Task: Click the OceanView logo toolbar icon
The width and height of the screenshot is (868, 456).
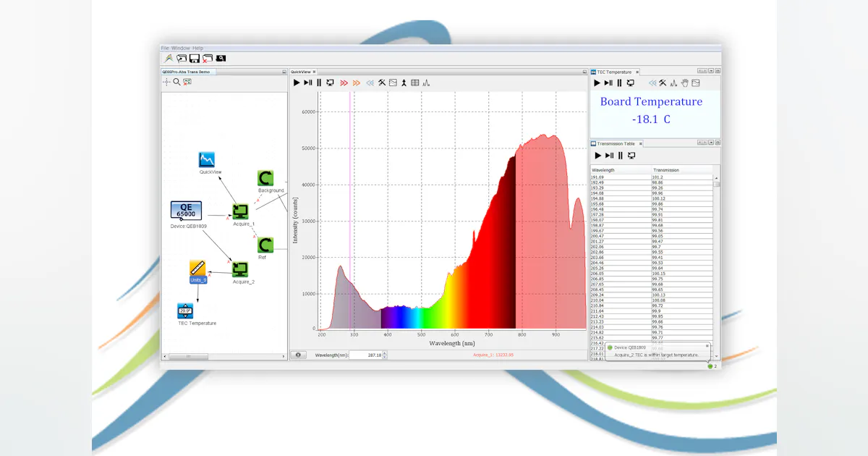Action: click(x=169, y=59)
